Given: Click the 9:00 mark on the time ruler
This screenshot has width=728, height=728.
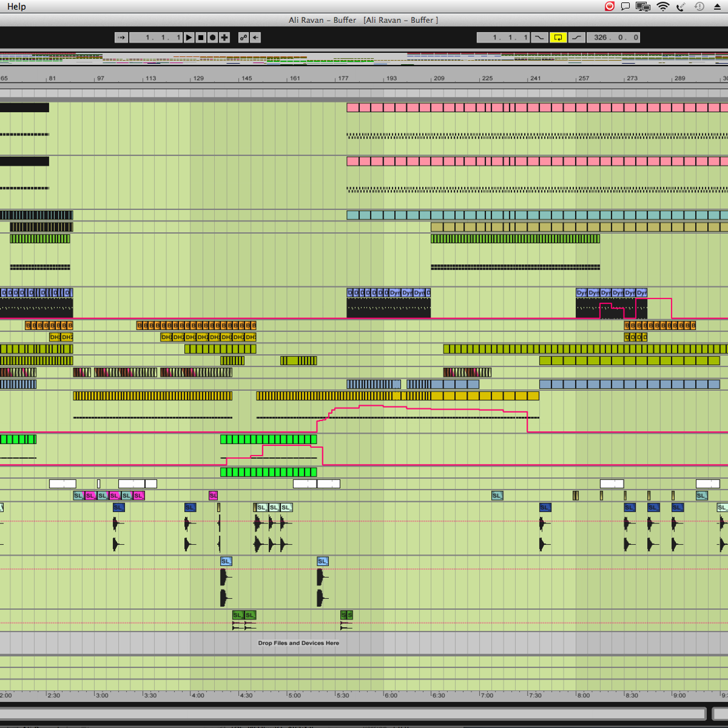Looking at the screenshot, I should [679, 695].
